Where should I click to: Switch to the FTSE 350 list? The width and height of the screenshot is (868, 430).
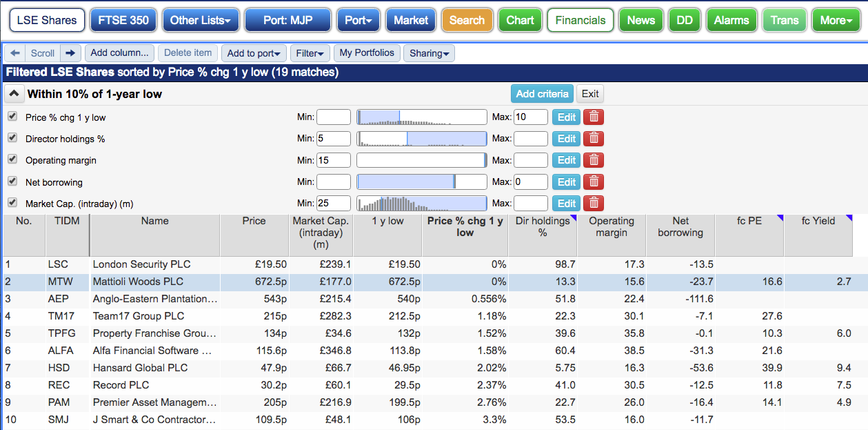tap(123, 20)
